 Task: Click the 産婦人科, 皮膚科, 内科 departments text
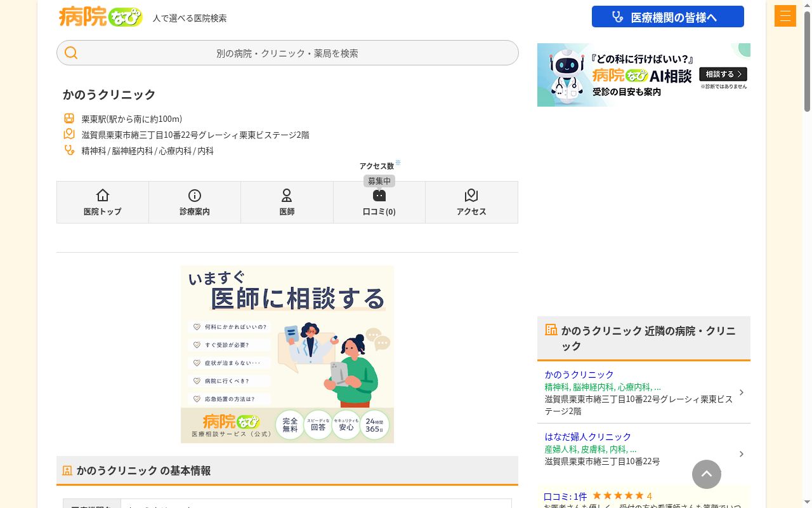pos(591,449)
